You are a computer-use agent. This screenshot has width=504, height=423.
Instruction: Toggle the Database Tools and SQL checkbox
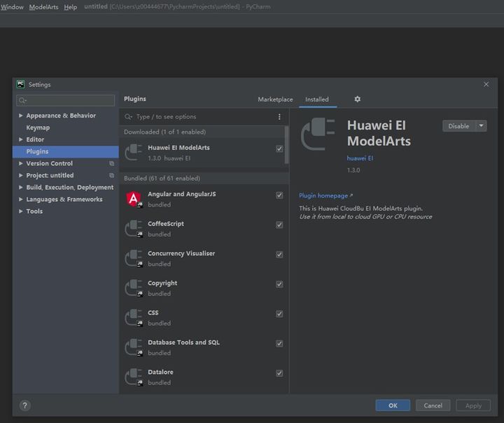click(x=279, y=343)
